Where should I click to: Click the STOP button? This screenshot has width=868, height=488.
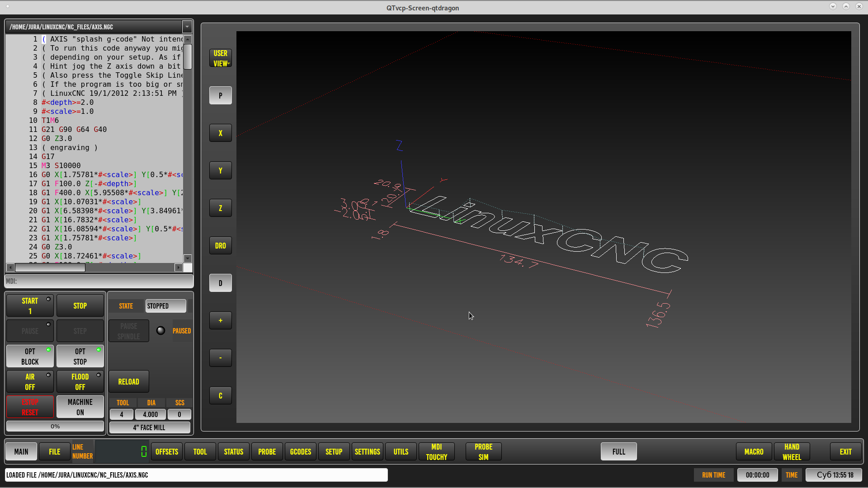pos(80,306)
